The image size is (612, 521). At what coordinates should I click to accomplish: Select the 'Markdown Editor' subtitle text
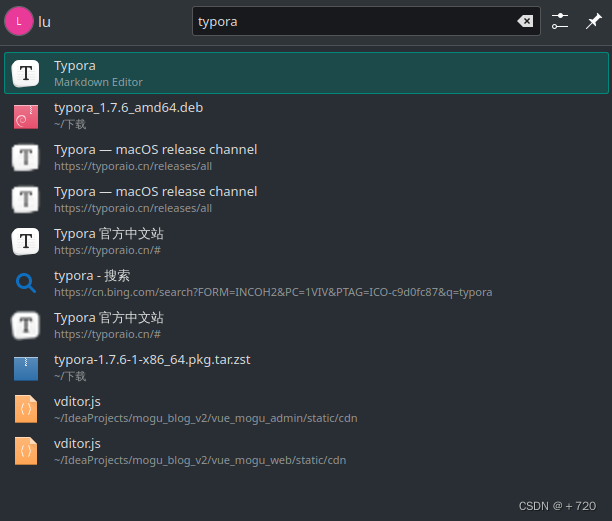point(98,82)
